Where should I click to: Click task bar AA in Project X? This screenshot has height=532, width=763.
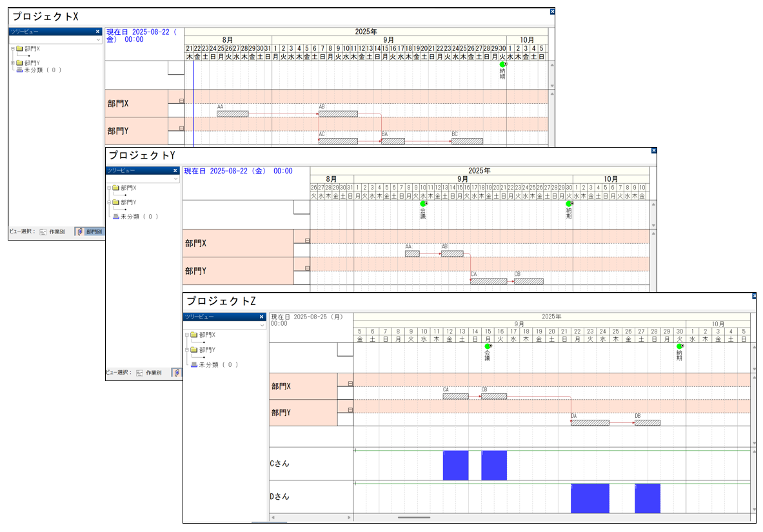tap(232, 114)
